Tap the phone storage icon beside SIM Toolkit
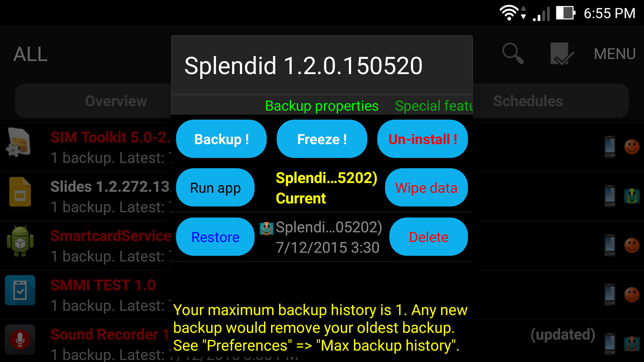Viewport: 644px width, 362px height. 610,147
